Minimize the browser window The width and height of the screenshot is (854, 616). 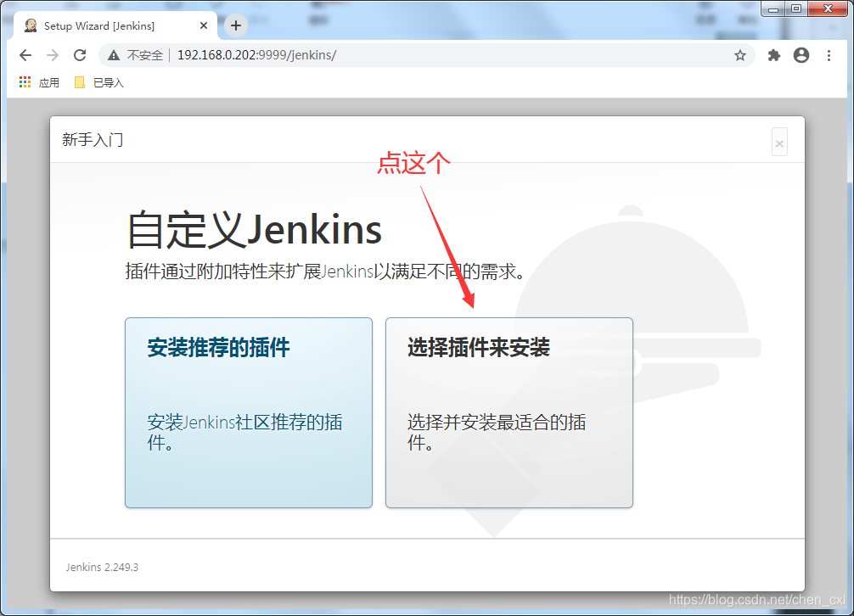pyautogui.click(x=773, y=8)
